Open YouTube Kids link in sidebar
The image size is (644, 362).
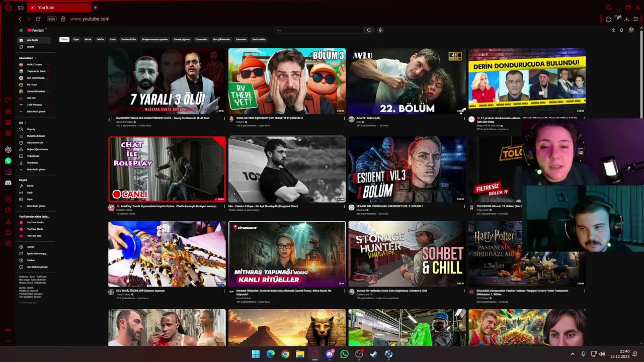click(x=34, y=236)
